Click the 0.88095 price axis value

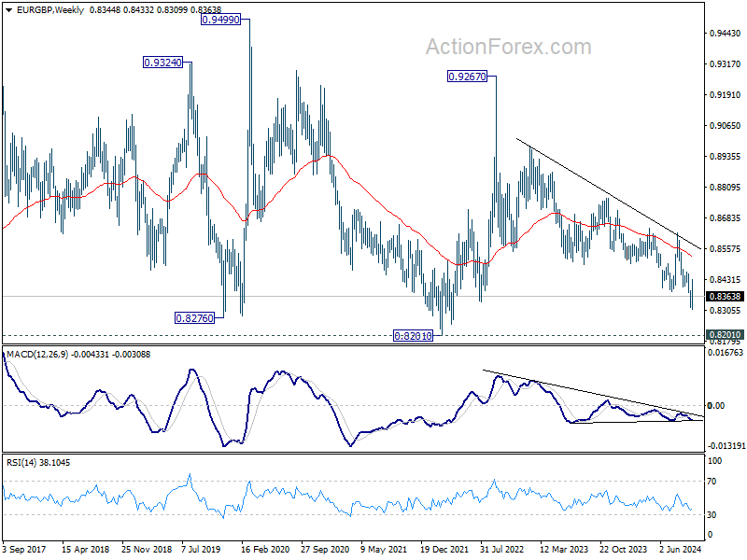click(726, 188)
